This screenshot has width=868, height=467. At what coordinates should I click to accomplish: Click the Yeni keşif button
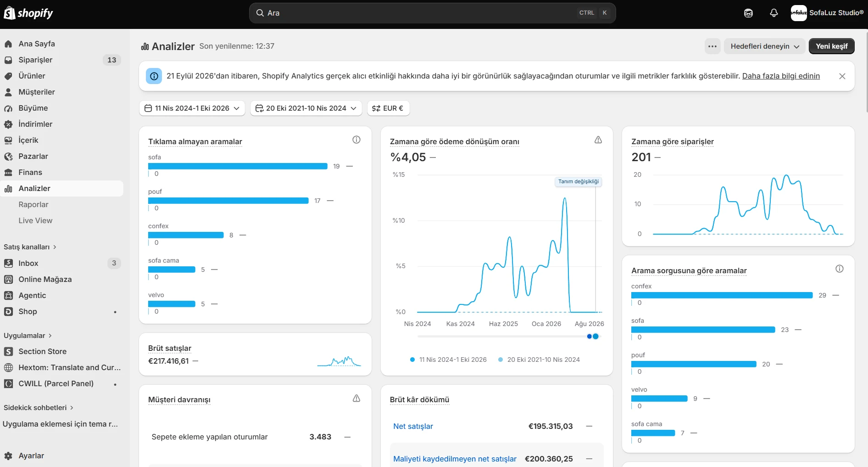point(831,46)
